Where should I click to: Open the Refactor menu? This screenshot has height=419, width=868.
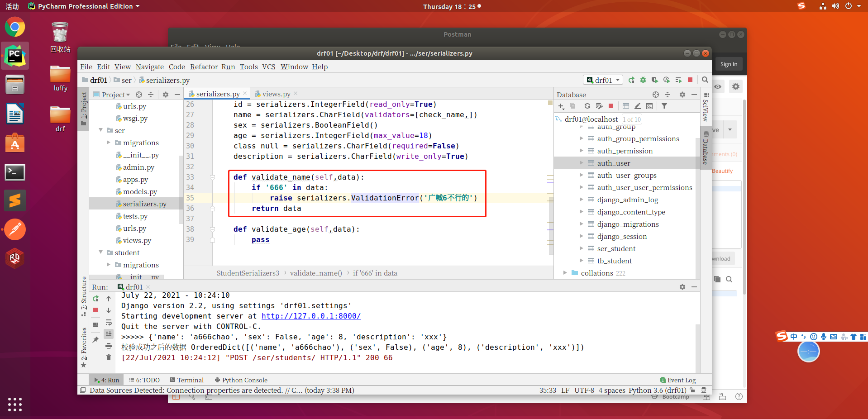click(204, 67)
